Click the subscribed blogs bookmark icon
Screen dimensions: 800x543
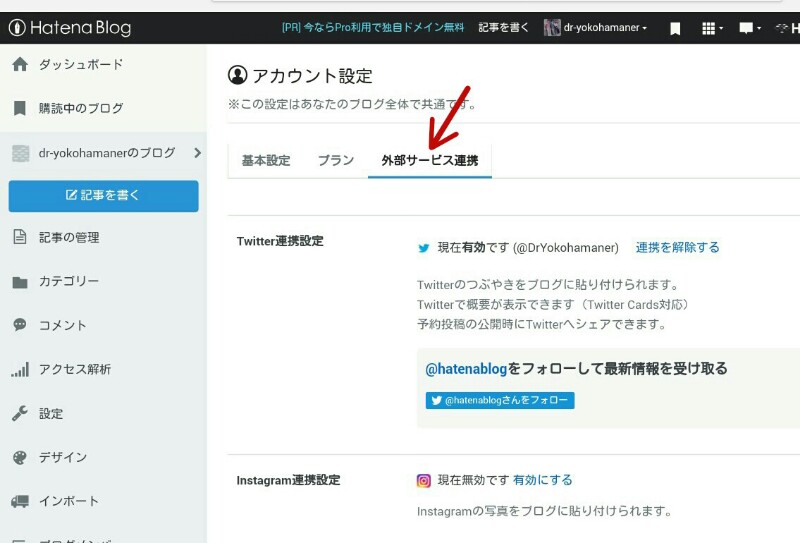(20, 108)
